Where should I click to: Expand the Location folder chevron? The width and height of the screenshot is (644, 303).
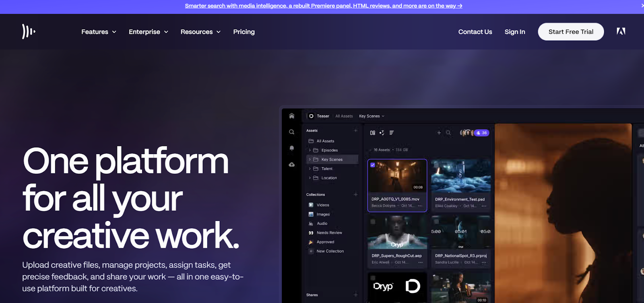(310, 178)
